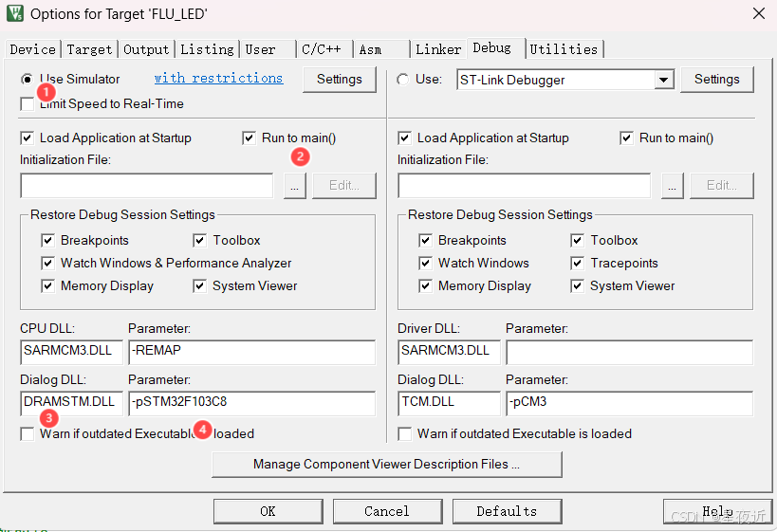Toggle simulator Memory Display checkbox
The image size is (777, 532).
tap(48, 285)
